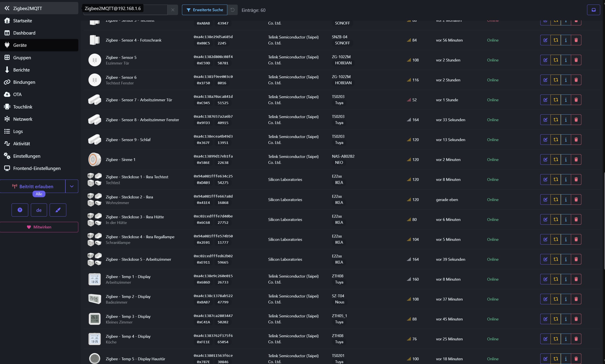The width and height of the screenshot is (605, 364).
Task: Click the Mitwirken button
Action: (39, 227)
